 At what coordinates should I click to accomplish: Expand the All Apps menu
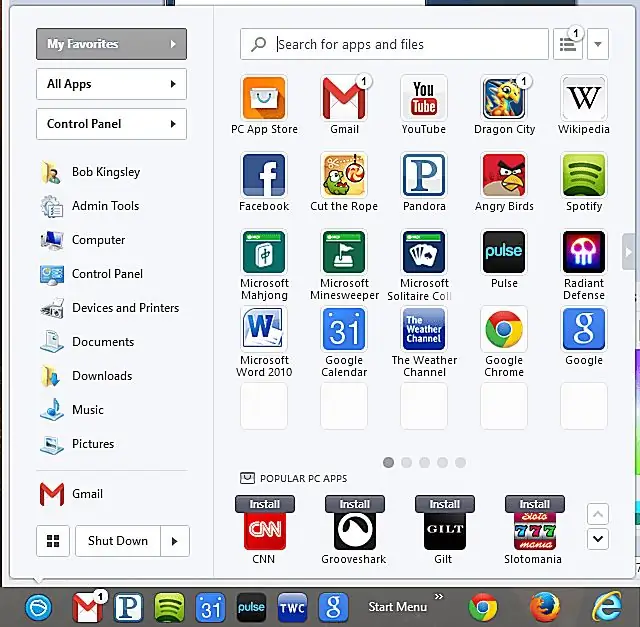click(x=111, y=84)
